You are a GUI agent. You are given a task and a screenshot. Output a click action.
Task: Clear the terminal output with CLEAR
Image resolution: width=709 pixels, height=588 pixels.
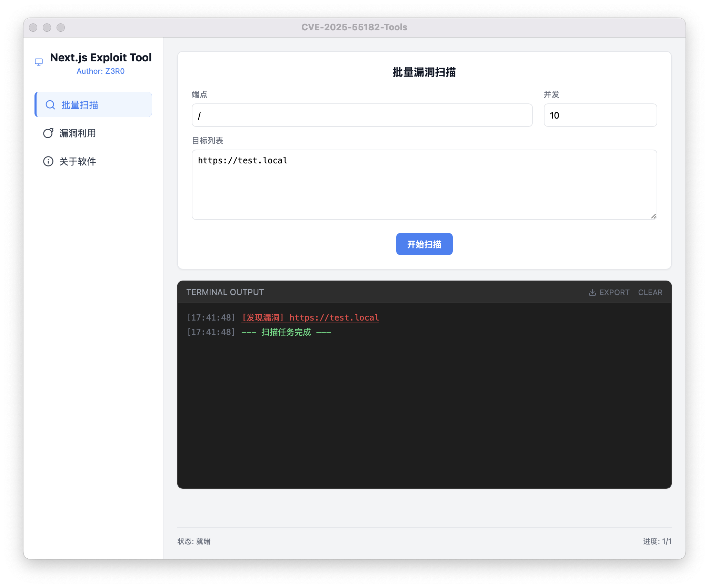coord(650,292)
